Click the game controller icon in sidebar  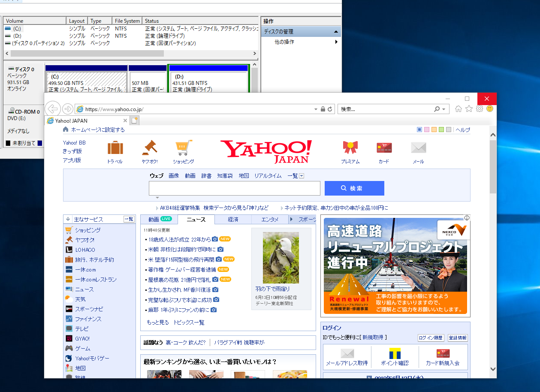[69, 348]
